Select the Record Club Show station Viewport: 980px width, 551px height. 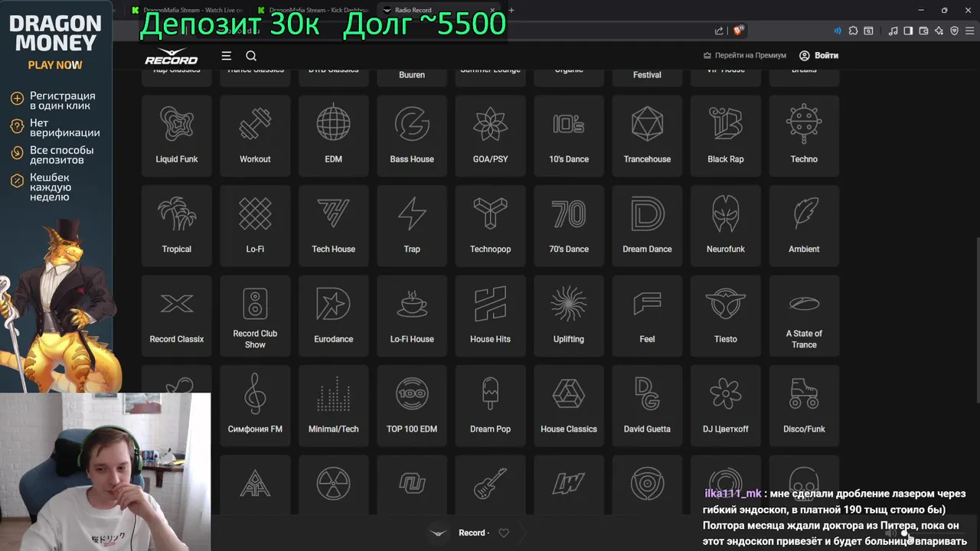pos(255,316)
